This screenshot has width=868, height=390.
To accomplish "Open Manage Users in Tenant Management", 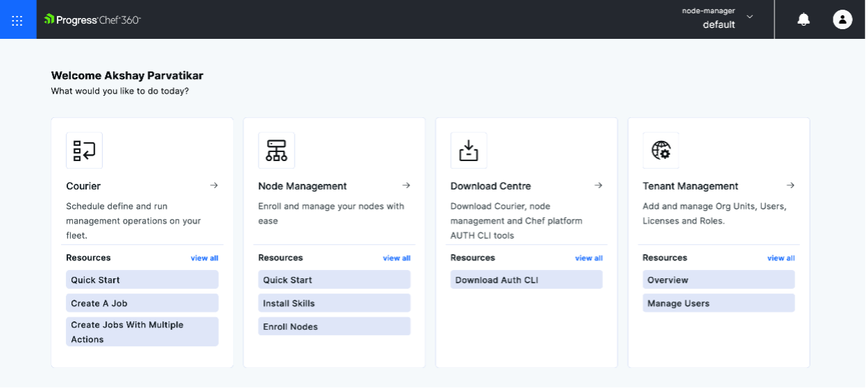I will pos(718,303).
